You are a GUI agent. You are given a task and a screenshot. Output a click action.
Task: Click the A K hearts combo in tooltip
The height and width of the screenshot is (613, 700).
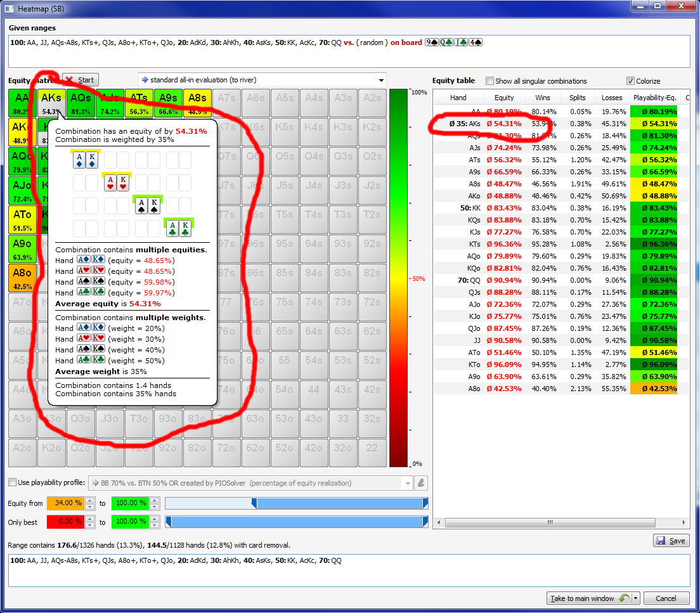coord(117,183)
